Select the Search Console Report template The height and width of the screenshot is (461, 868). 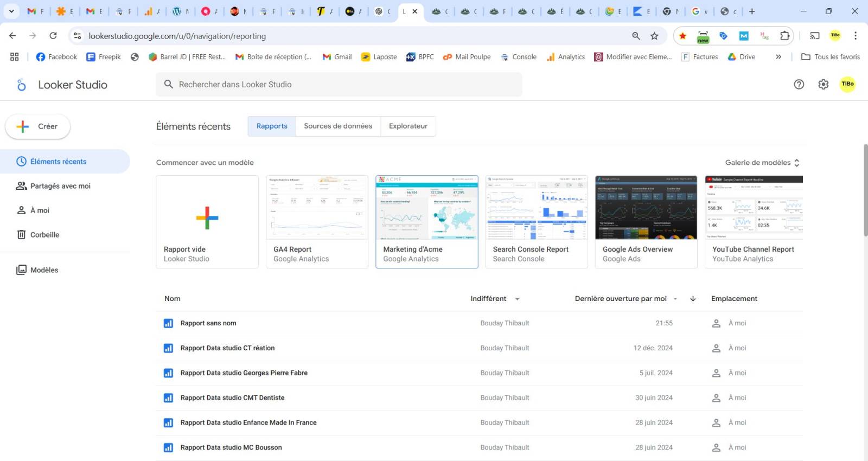[537, 222]
